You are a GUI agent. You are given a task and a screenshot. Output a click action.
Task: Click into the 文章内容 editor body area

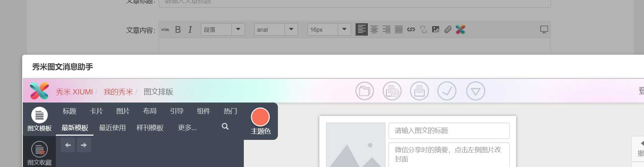click(354, 46)
